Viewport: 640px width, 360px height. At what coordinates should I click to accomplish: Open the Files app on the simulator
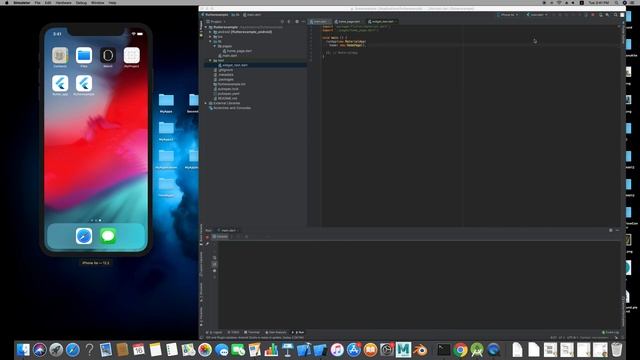tap(84, 56)
